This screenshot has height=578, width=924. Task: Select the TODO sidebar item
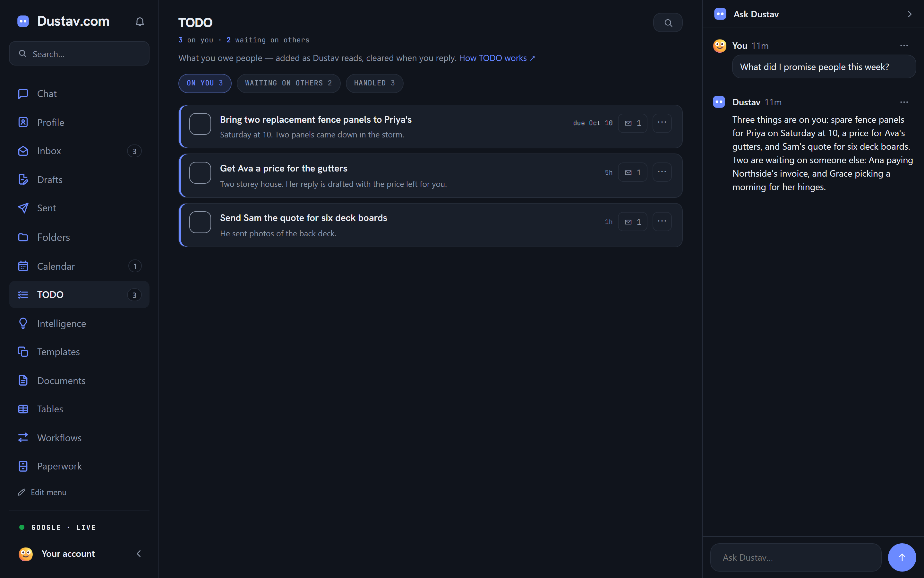(x=79, y=295)
